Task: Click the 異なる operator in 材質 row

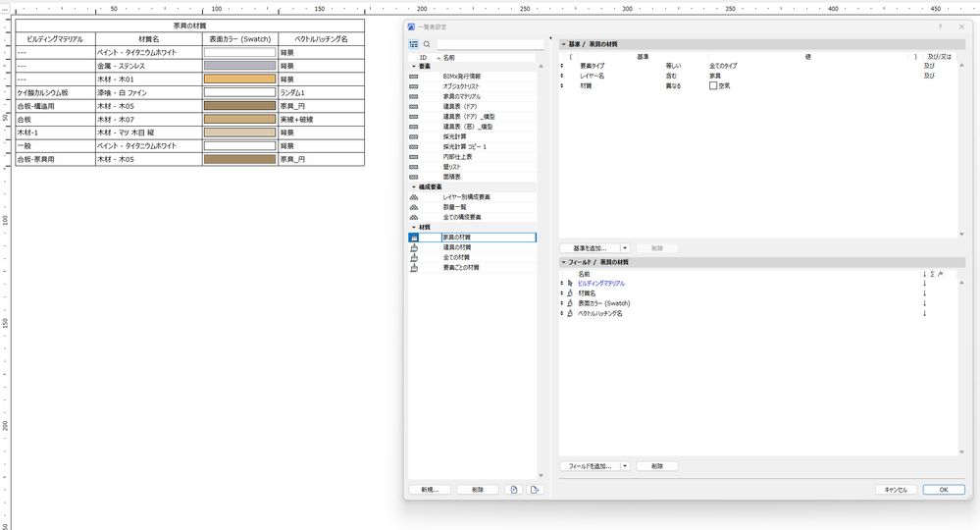Action: click(673, 85)
